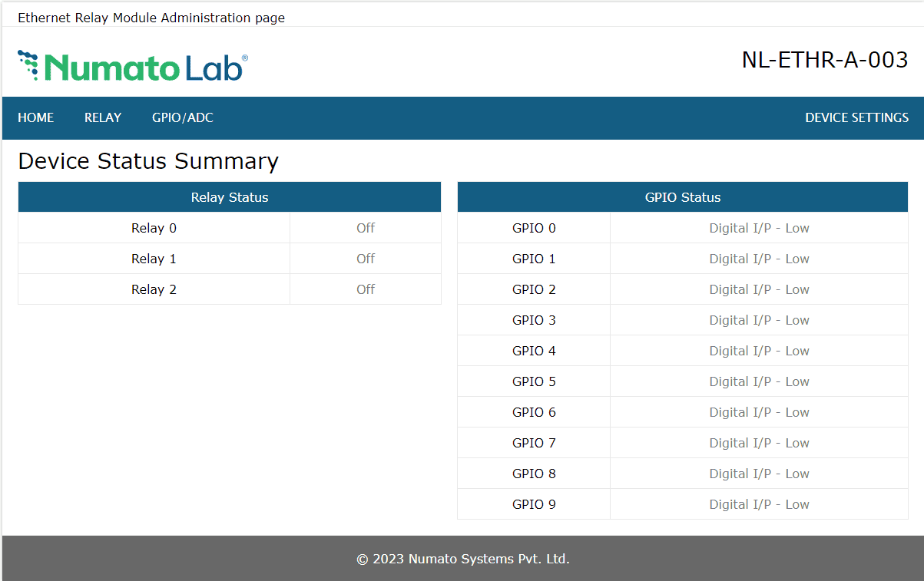The image size is (924, 581).
Task: Click the Off status of Relay 1
Action: (x=366, y=259)
